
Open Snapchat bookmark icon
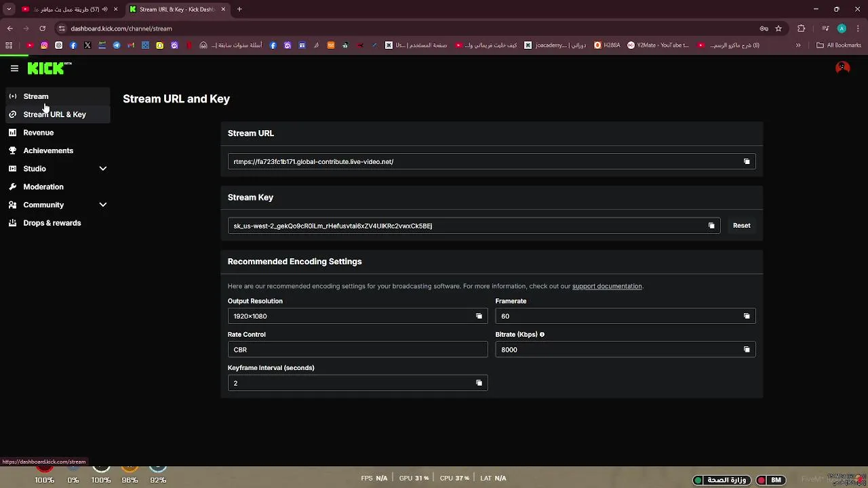coord(160,45)
